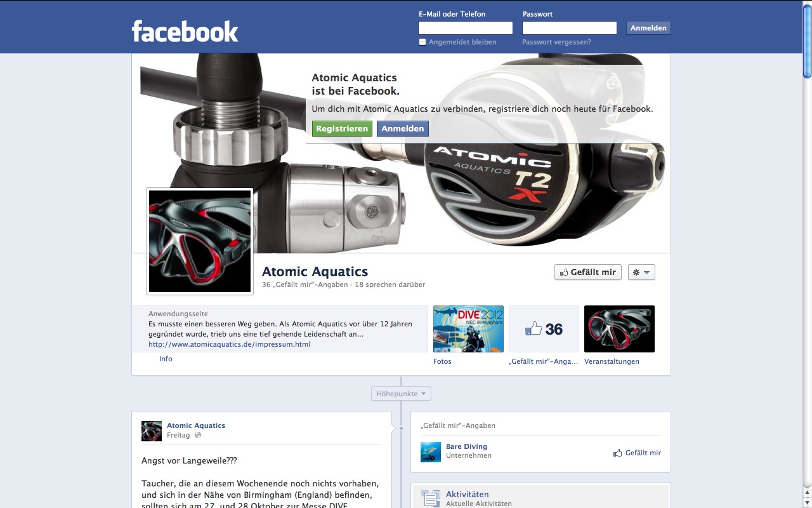Screen dimensions: 812x508
Task: Open the Veranstaltungen box with the dive mask
Action: pos(619,328)
